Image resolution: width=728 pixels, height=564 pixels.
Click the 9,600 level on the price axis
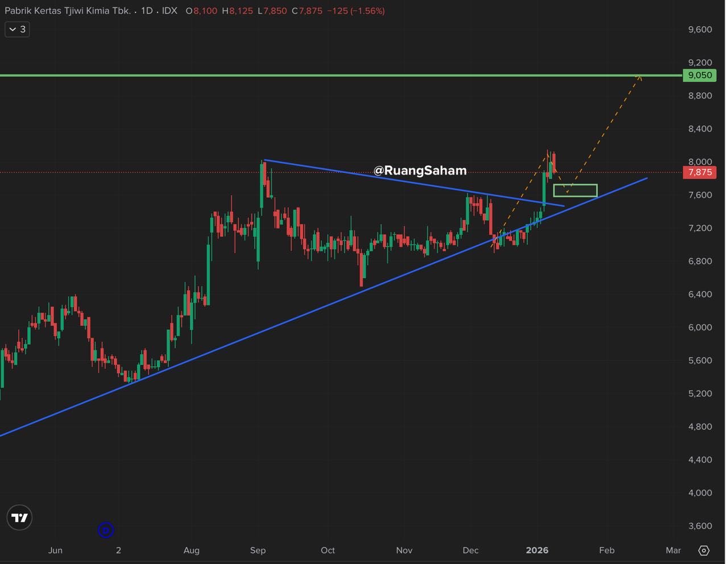tap(700, 30)
